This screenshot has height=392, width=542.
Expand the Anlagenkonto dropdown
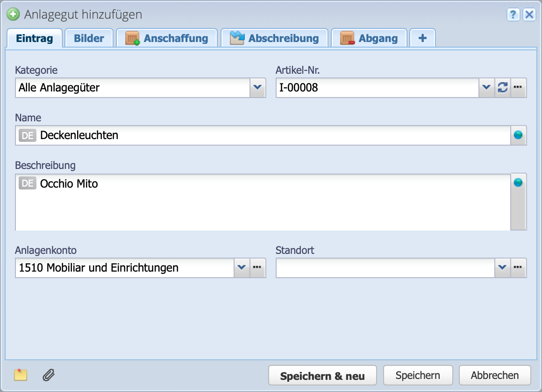pyautogui.click(x=242, y=268)
